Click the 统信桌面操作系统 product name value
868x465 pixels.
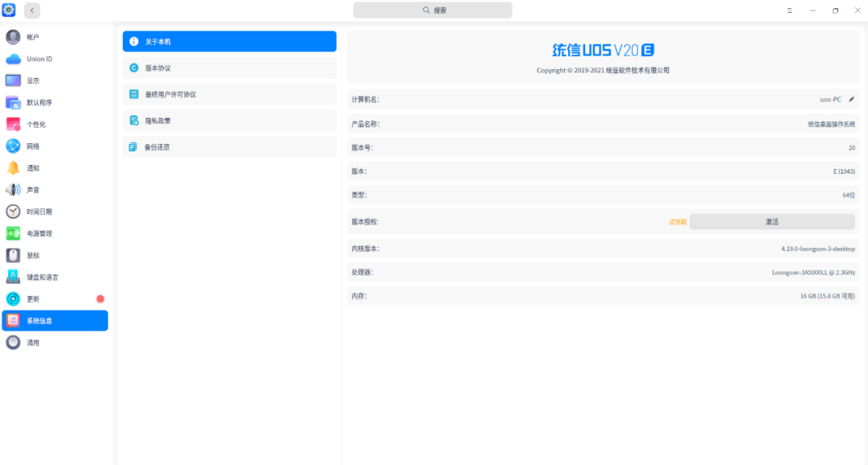pyautogui.click(x=831, y=124)
